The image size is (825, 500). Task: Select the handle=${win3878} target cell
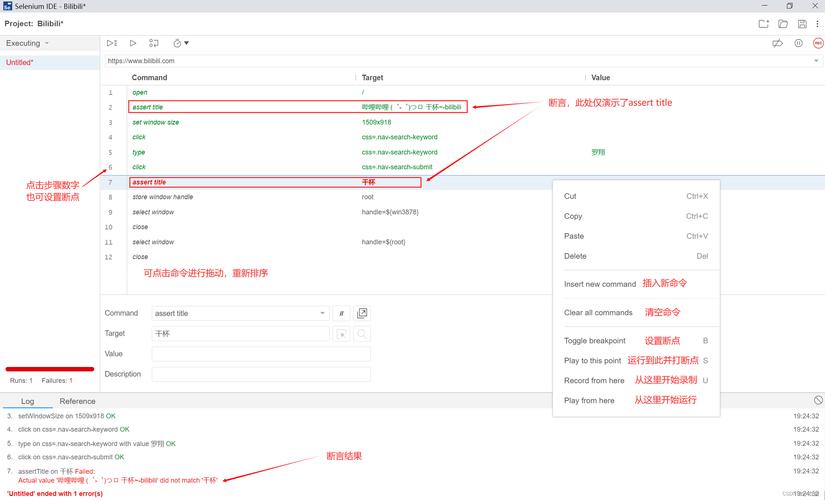[x=390, y=212]
